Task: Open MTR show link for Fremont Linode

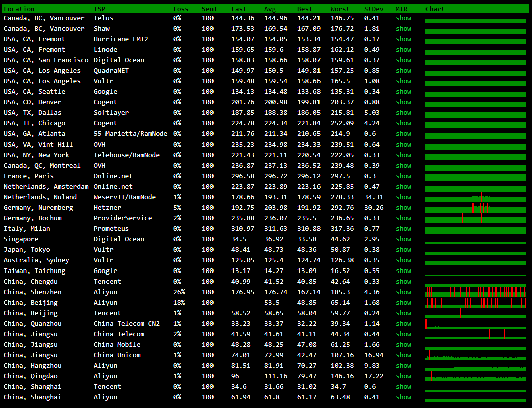Action: (403, 50)
